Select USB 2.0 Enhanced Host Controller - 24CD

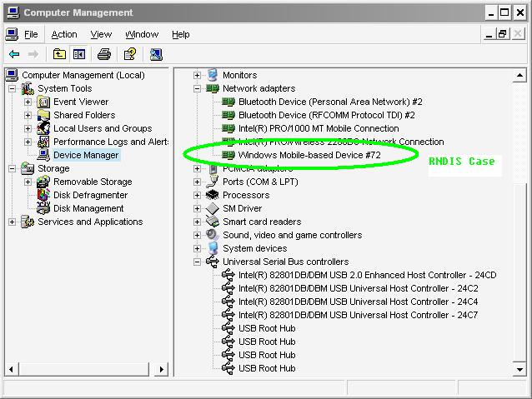[x=368, y=275]
